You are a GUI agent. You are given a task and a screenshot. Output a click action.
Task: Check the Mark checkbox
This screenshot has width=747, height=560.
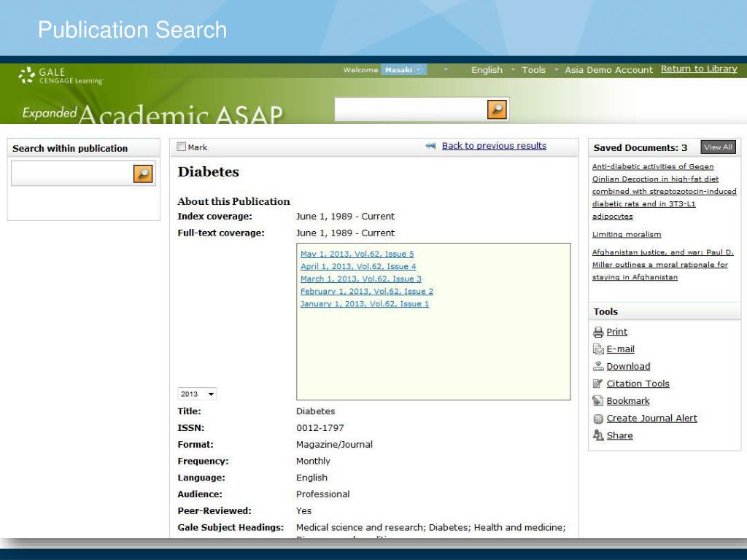181,147
